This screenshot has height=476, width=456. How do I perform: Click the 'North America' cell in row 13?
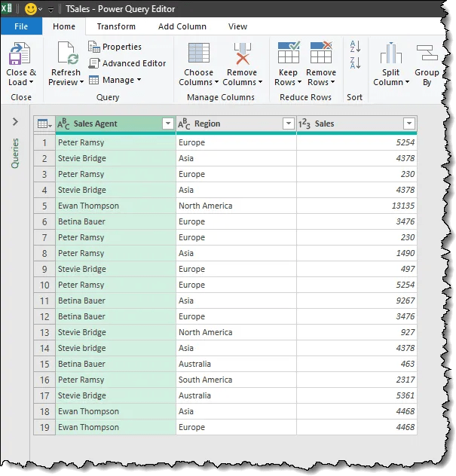click(237, 332)
